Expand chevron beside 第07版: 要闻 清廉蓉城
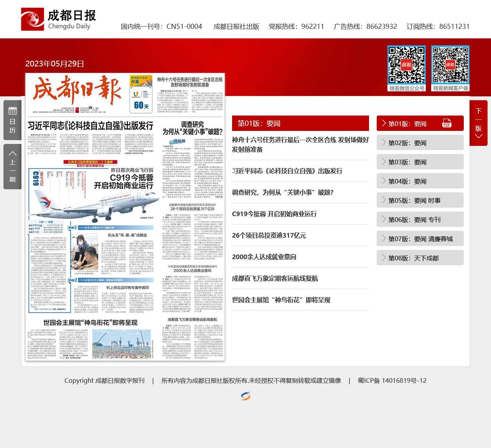This screenshot has width=491, height=448. (384, 238)
